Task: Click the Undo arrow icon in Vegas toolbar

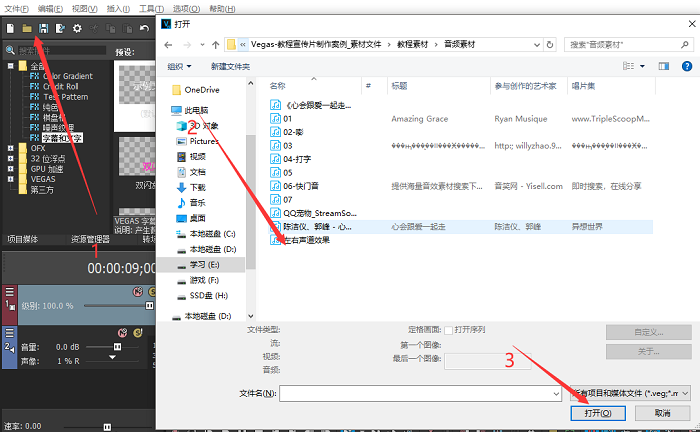Action: [144, 29]
